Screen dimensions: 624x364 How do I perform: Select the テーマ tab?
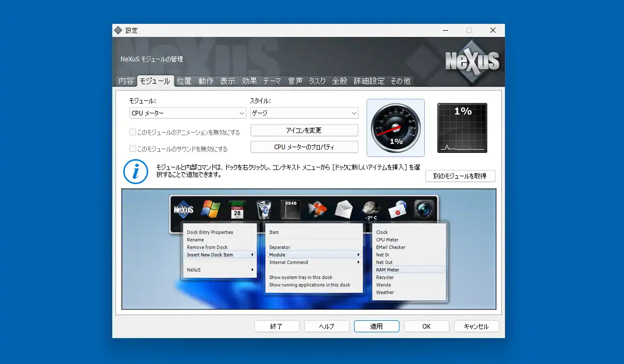coord(272,81)
